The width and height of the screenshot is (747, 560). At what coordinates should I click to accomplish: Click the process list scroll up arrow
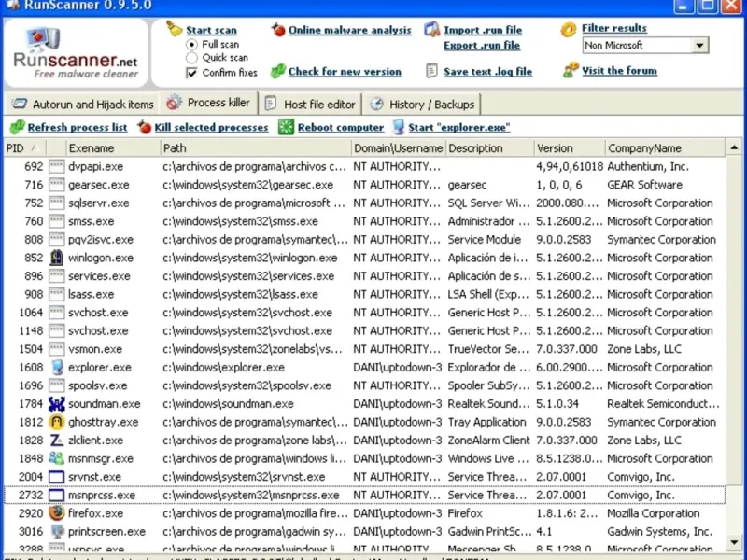coord(734,148)
